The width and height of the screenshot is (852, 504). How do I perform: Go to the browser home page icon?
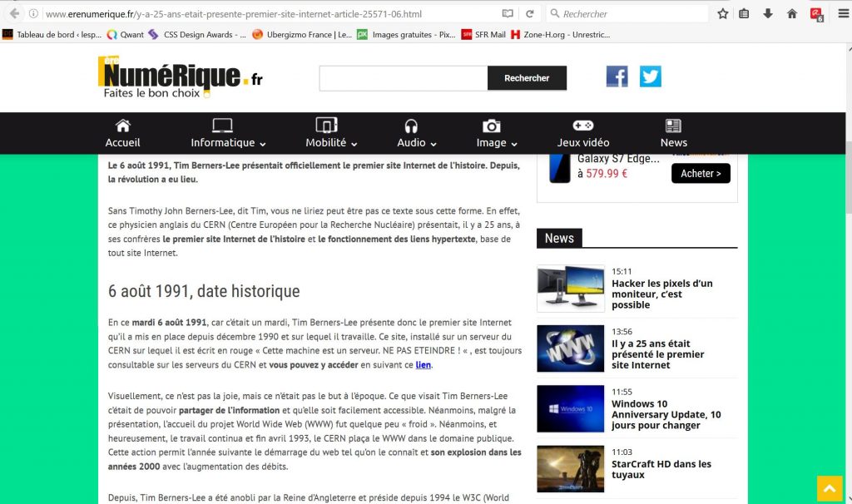pos(792,14)
